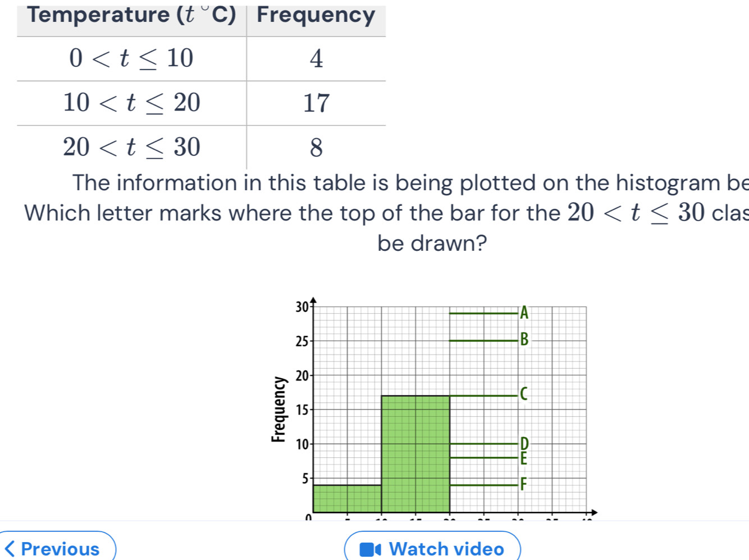Click the Frequency column header

(316, 15)
